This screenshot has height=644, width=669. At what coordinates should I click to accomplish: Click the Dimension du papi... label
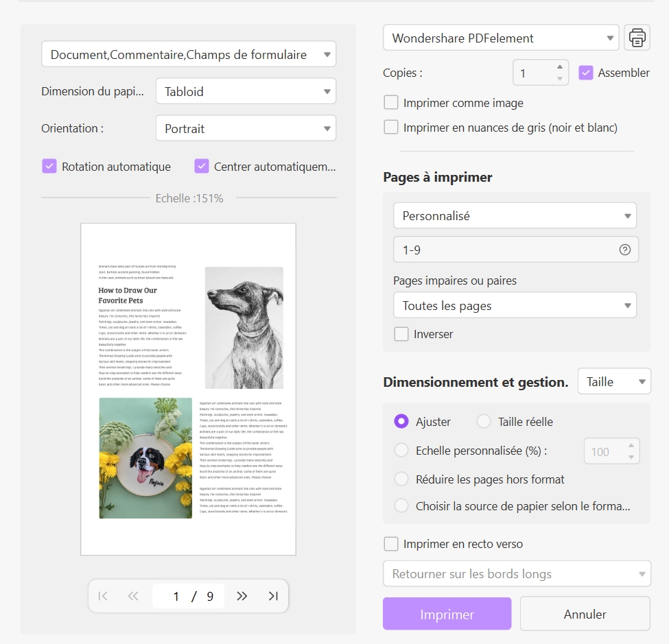coord(93,91)
